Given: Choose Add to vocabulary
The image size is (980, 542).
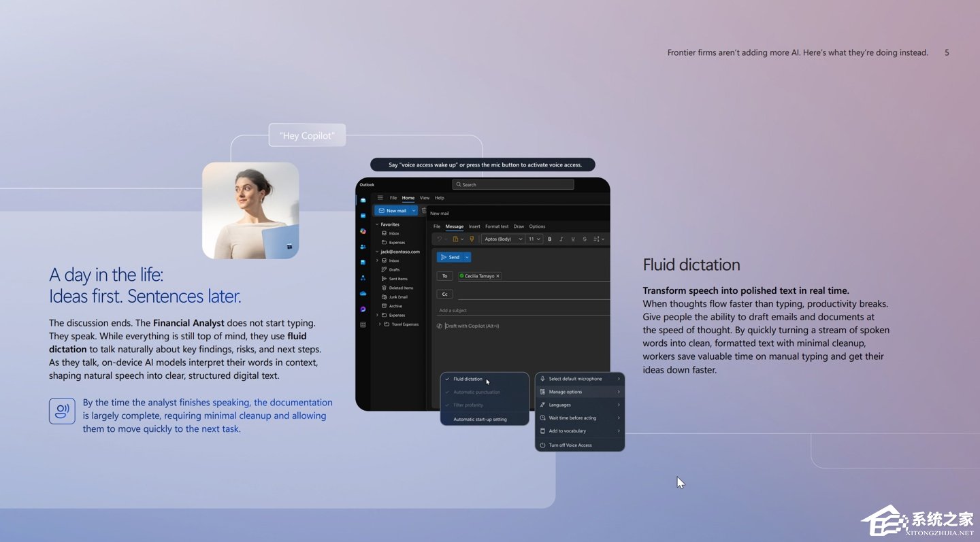Looking at the screenshot, I should (x=580, y=430).
